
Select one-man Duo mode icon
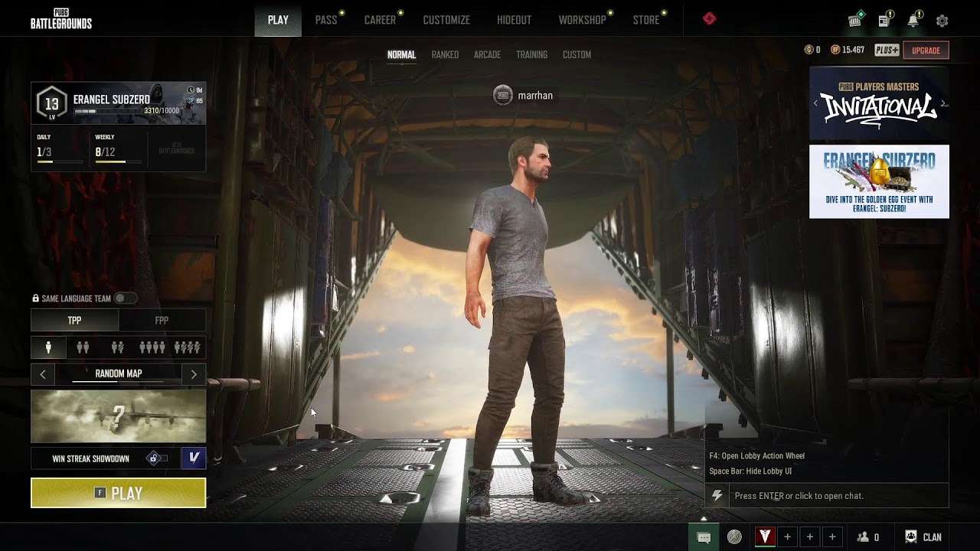point(117,347)
